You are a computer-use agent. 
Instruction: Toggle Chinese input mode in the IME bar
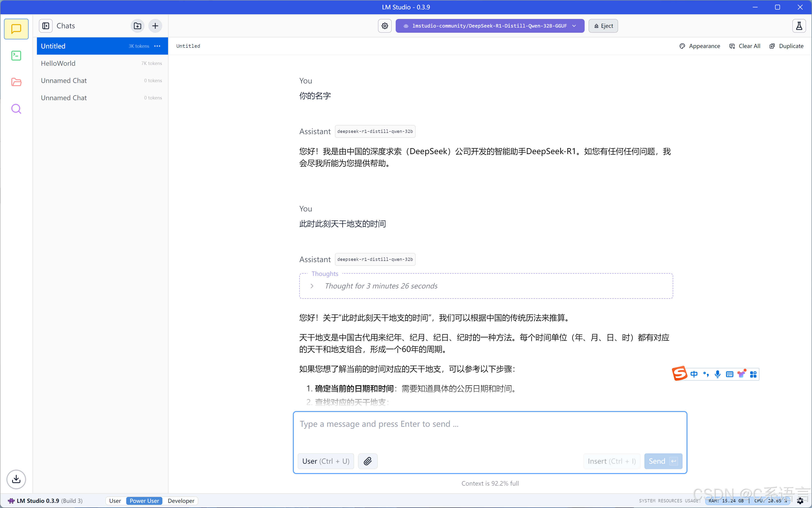coord(694,374)
